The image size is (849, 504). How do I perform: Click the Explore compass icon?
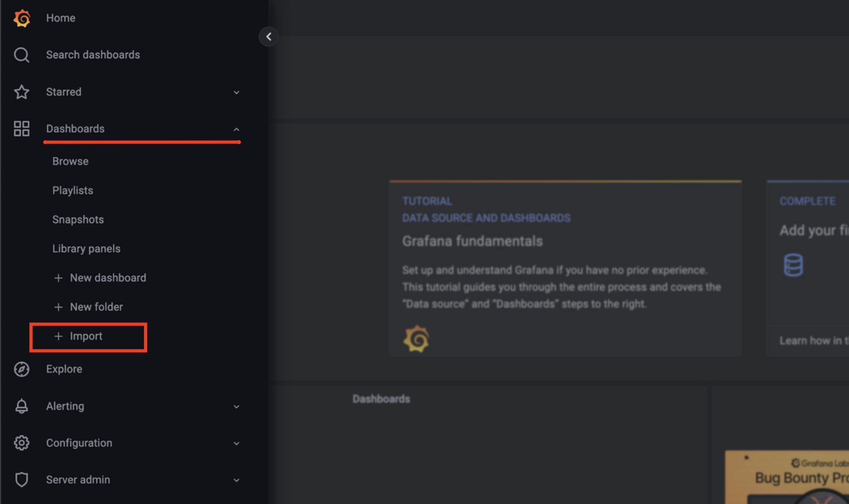pos(22,369)
